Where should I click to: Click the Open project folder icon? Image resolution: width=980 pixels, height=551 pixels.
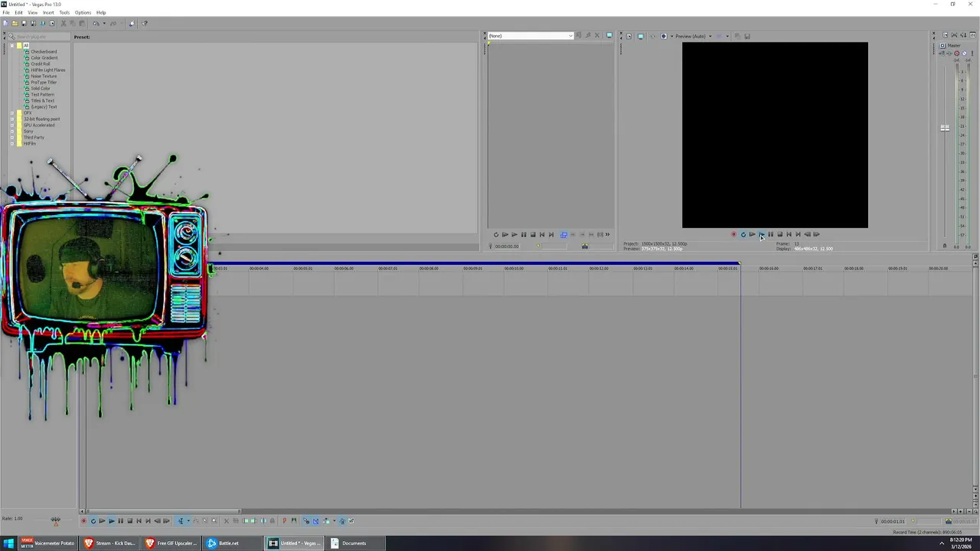pos(15,23)
